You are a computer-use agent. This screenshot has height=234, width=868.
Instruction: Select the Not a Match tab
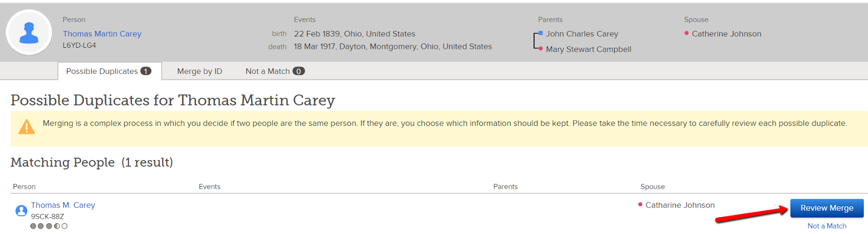point(275,71)
